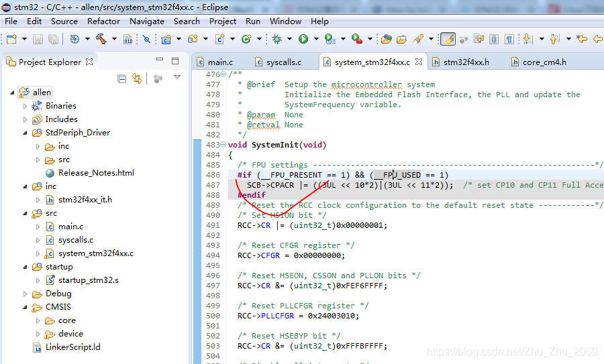The width and height of the screenshot is (604, 364).
Task: Click the Open Task folder icon
Action: [x=402, y=39]
